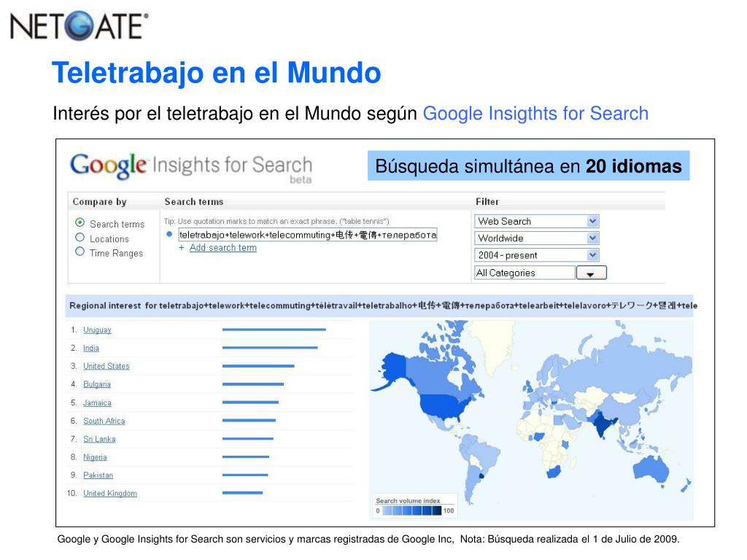The height and width of the screenshot is (560, 747).
Task: Click the NETGATE logo
Action: (79, 26)
